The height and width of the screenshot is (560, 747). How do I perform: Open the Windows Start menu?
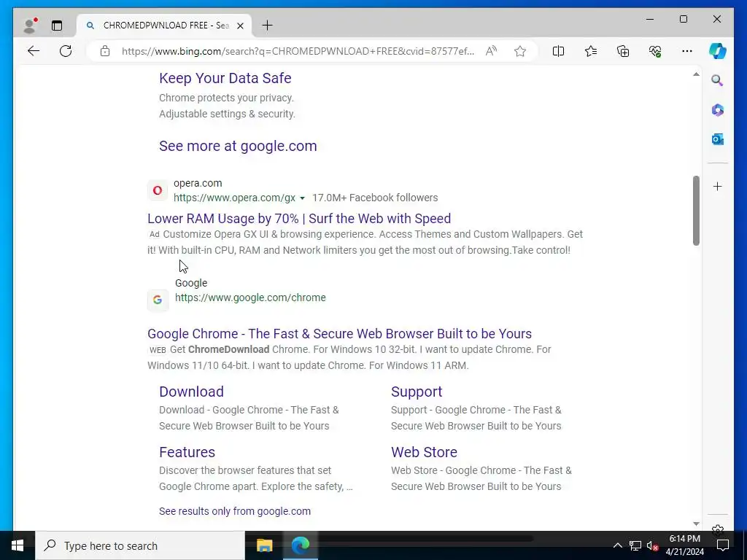[18, 545]
